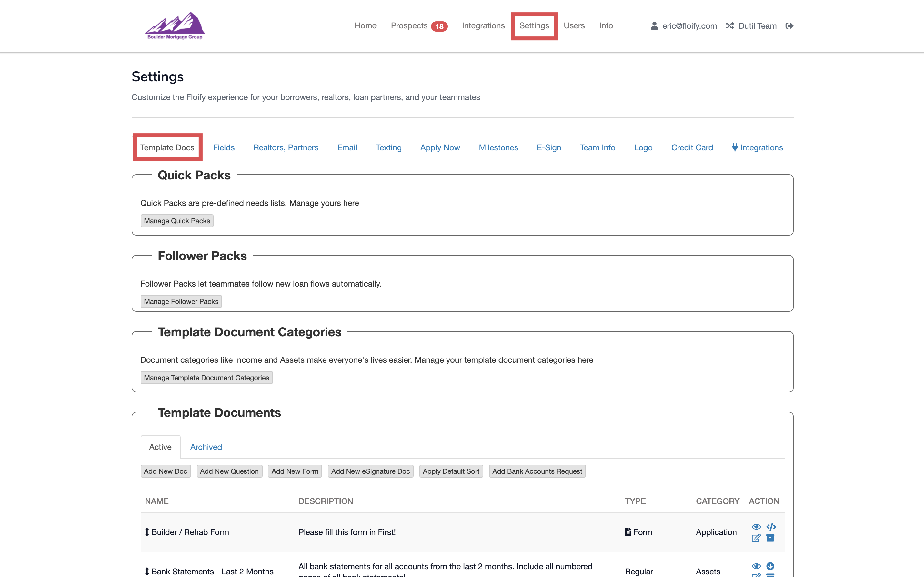Click Manage Quick Packs
Screen dimensions: 924x577
[176, 221]
